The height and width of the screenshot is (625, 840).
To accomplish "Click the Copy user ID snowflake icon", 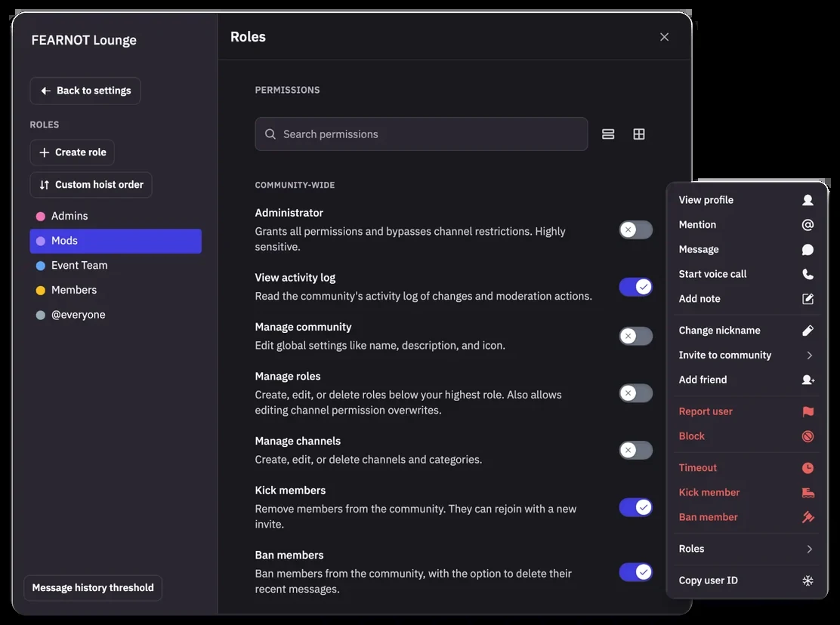I will tap(808, 580).
